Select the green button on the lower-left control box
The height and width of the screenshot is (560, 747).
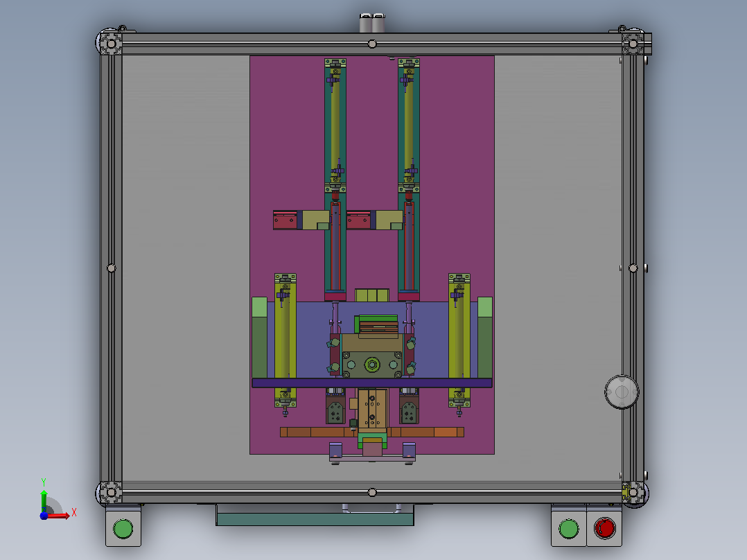(x=123, y=529)
